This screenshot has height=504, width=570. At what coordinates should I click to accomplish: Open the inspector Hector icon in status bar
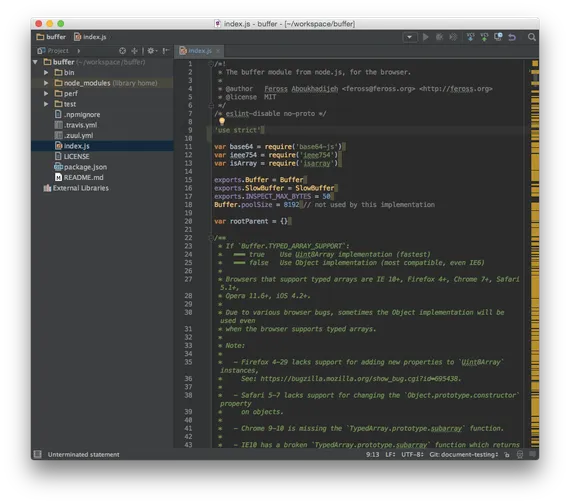coord(520,455)
